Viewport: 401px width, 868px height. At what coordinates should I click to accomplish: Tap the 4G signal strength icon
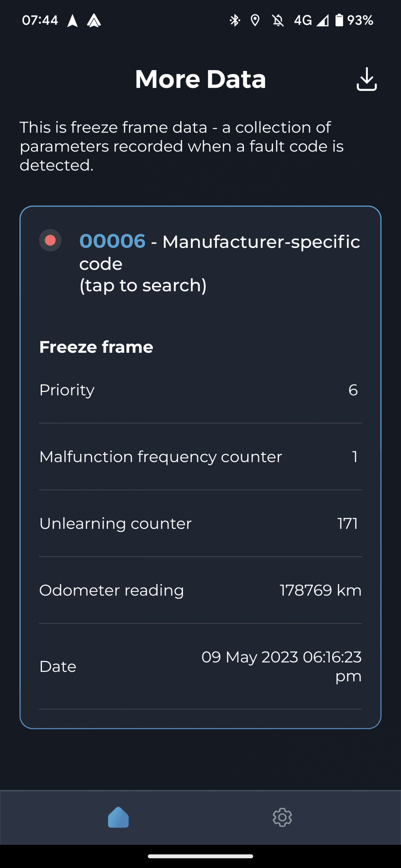pos(322,20)
